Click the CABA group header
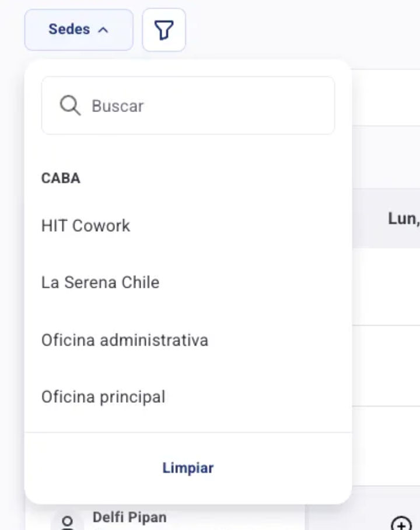 tap(61, 178)
